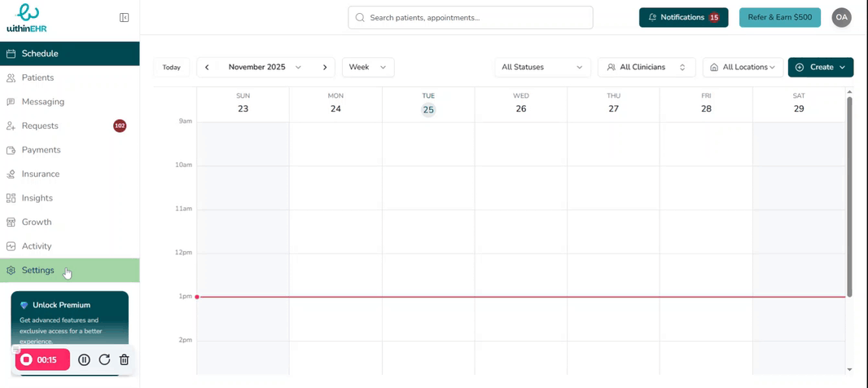Restart the recording
Viewport: 868px width, 388px height.
[104, 359]
